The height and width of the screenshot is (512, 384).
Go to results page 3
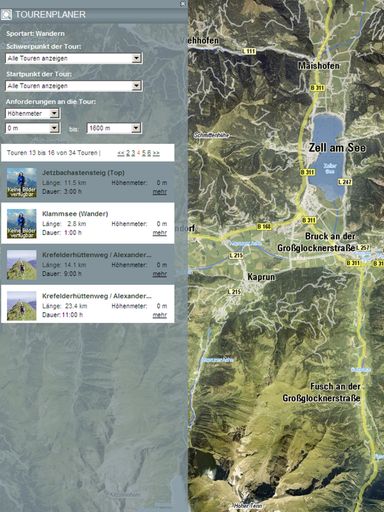[x=133, y=153]
